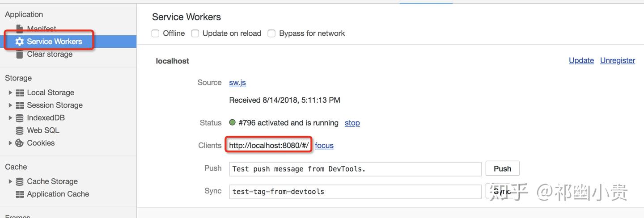Click the Local Storage grid icon
Image resolution: width=644 pixels, height=218 pixels.
[20, 92]
